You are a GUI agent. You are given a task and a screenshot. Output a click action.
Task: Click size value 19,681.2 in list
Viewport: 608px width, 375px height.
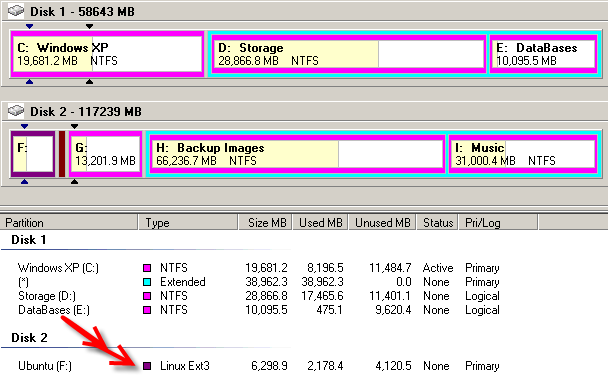coord(266,268)
